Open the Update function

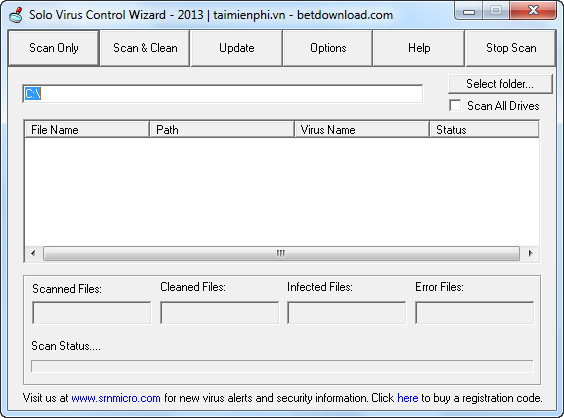click(236, 48)
